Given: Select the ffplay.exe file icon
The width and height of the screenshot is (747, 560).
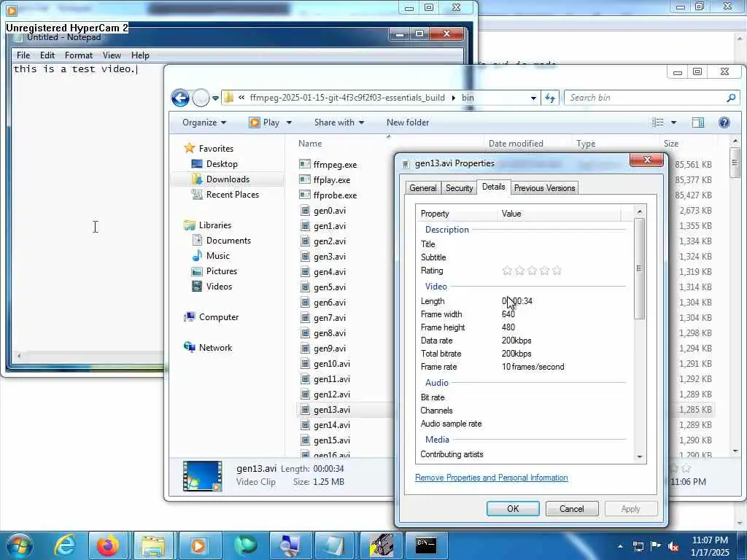Looking at the screenshot, I should [x=305, y=179].
